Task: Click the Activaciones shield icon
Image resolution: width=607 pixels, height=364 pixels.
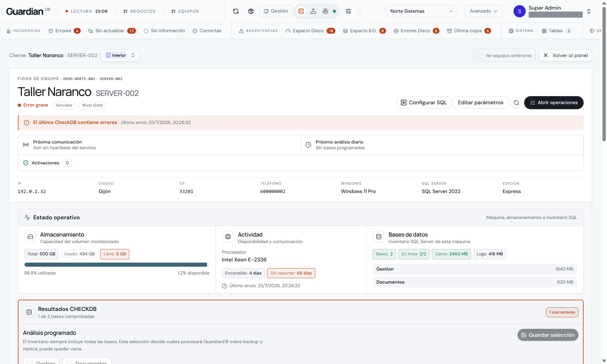Action: point(26,163)
